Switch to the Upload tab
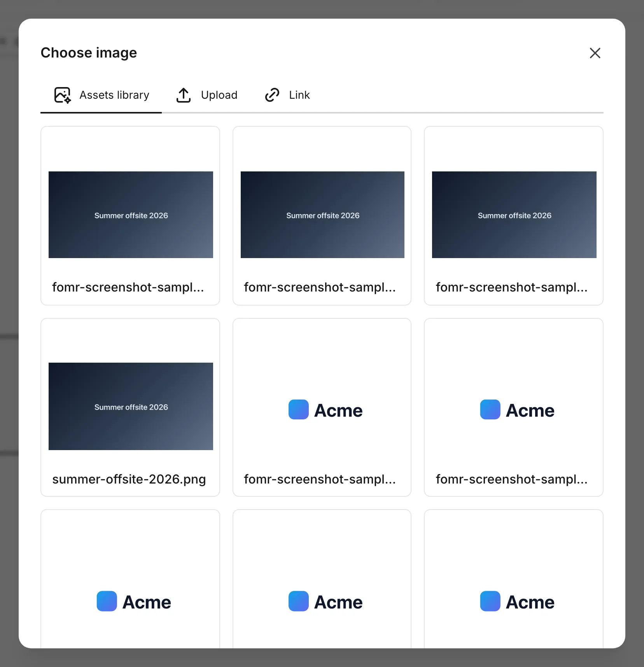Image resolution: width=644 pixels, height=667 pixels. 206,95
